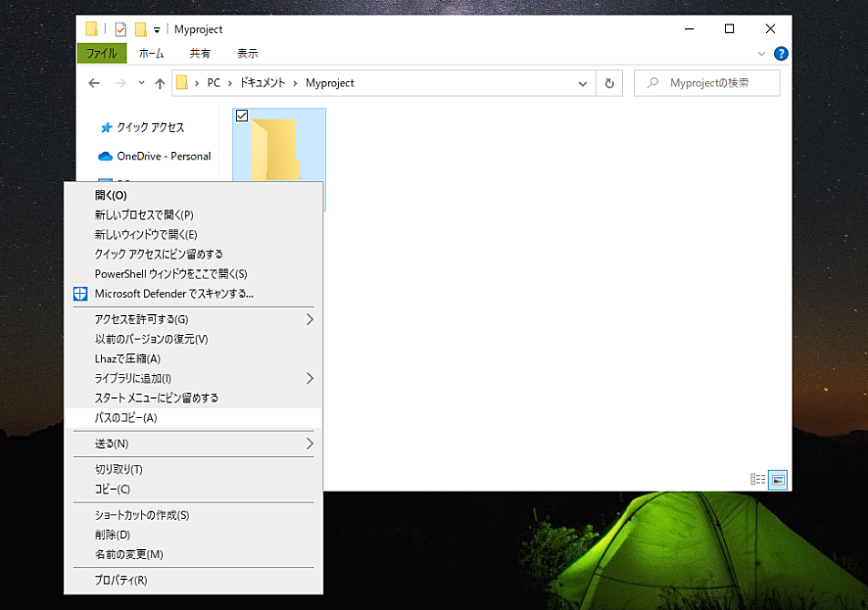Open the green ファイル menu

click(x=103, y=53)
